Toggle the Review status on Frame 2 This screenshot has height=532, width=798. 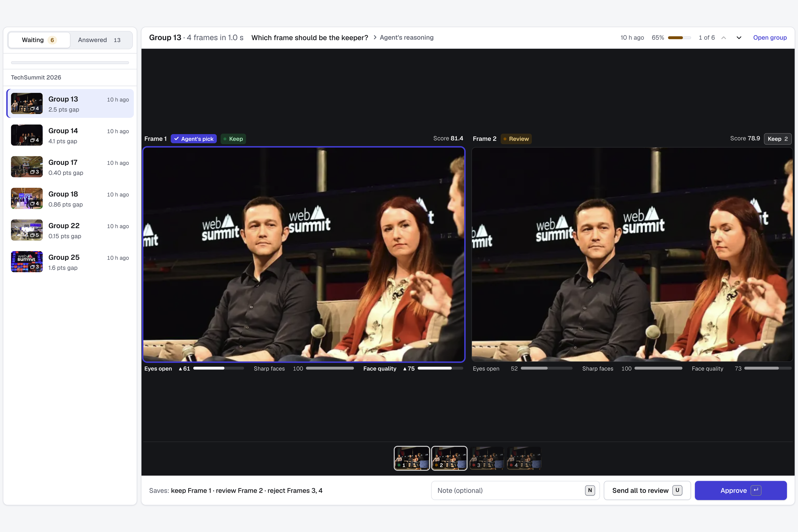click(516, 139)
